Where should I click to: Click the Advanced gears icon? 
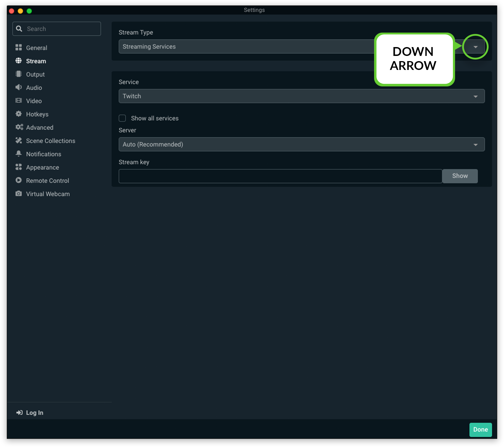[19, 127]
